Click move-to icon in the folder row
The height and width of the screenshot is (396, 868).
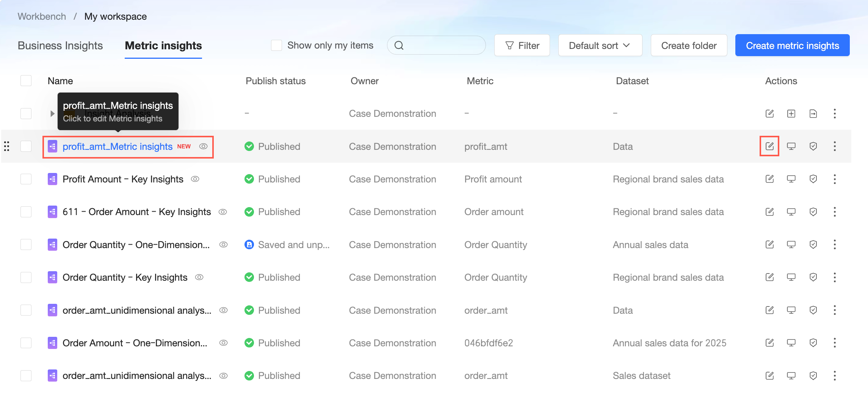tap(813, 113)
